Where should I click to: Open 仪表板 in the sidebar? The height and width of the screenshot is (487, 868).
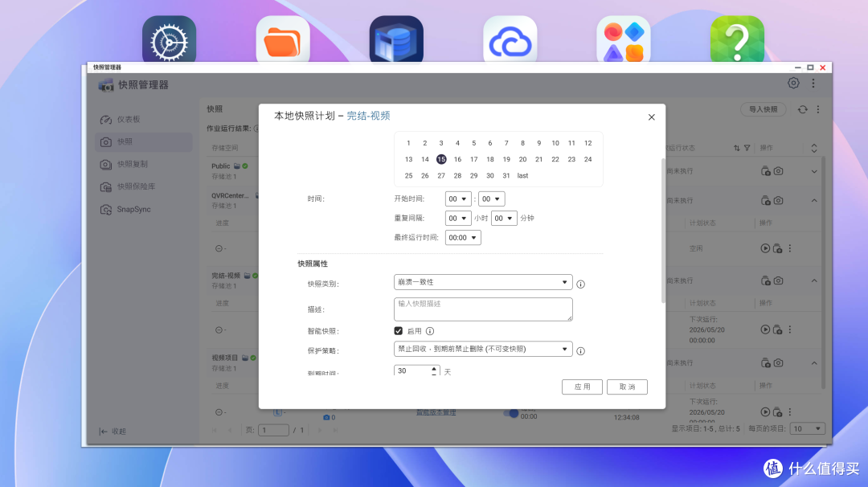[144, 120]
